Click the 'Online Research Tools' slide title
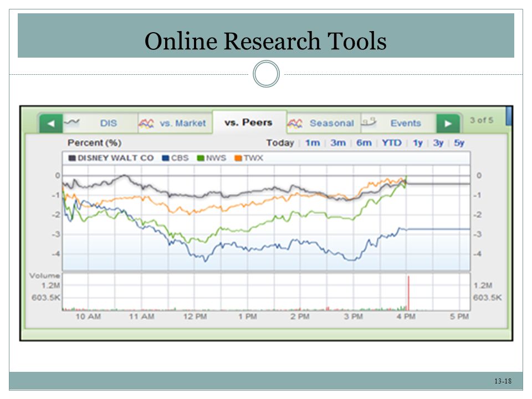Viewport: 532px width, 399px height. point(265,41)
